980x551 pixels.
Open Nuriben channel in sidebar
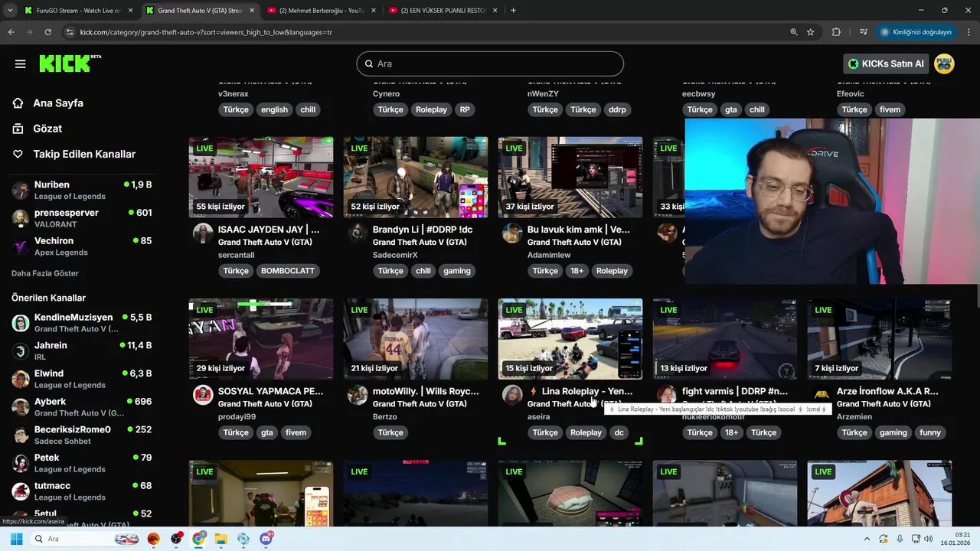tap(82, 190)
